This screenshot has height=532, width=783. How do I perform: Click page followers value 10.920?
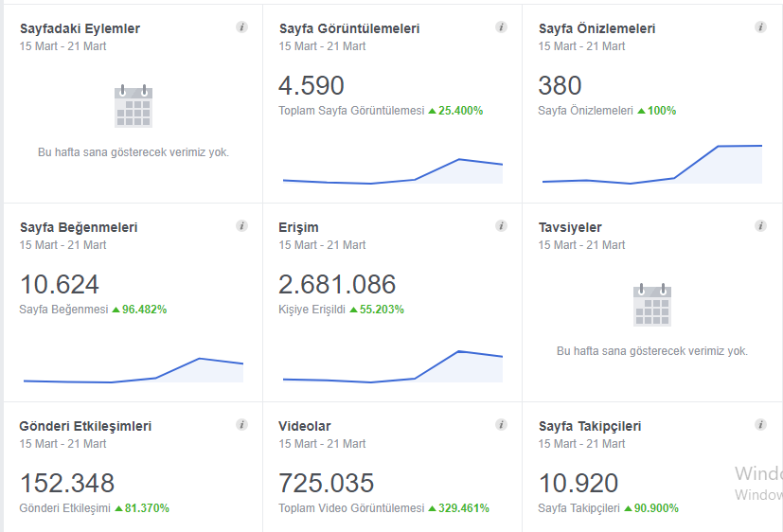(578, 483)
